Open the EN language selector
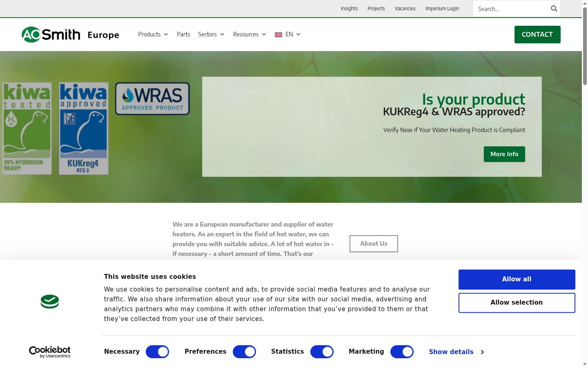 click(x=288, y=34)
